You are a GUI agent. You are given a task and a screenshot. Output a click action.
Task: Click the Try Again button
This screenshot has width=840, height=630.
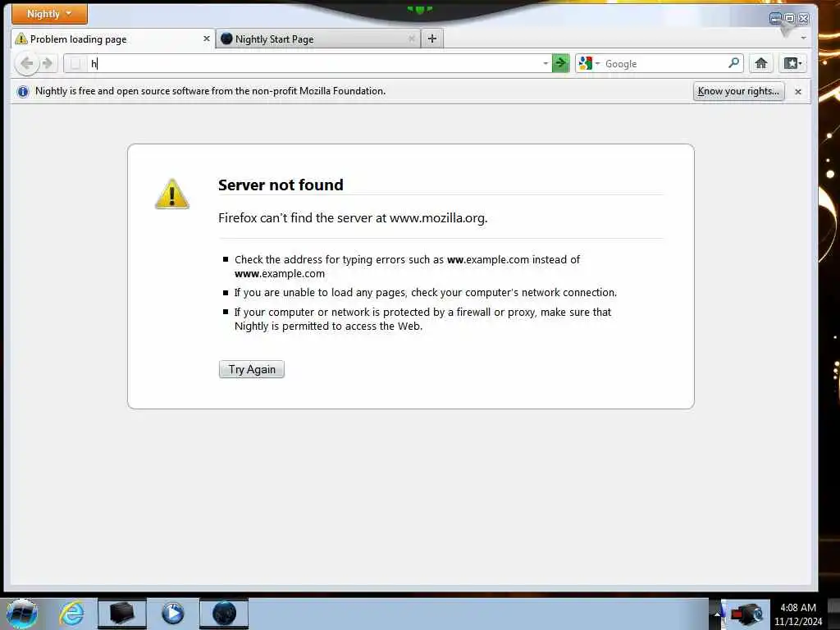tap(251, 369)
